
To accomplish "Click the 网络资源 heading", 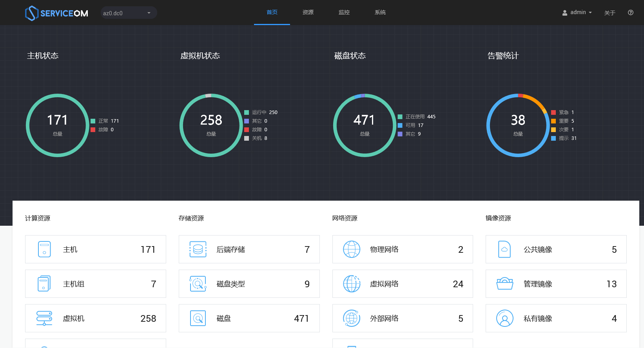I will point(345,218).
